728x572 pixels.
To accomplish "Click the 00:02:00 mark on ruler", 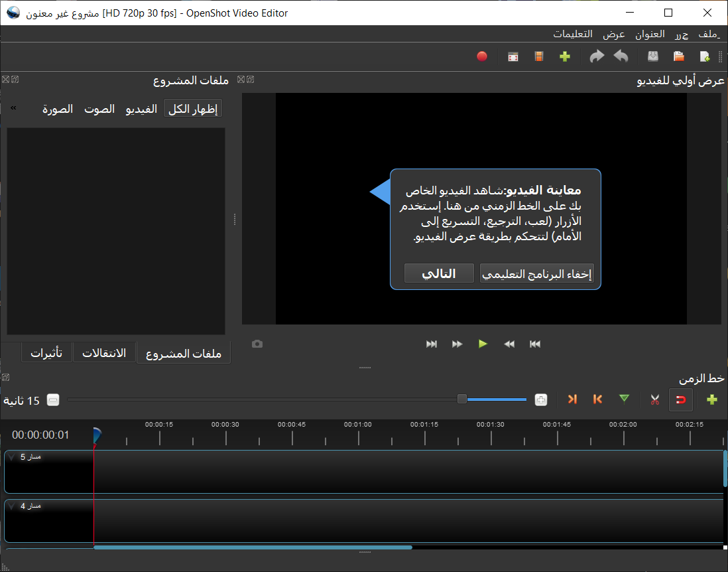I will coord(623,424).
